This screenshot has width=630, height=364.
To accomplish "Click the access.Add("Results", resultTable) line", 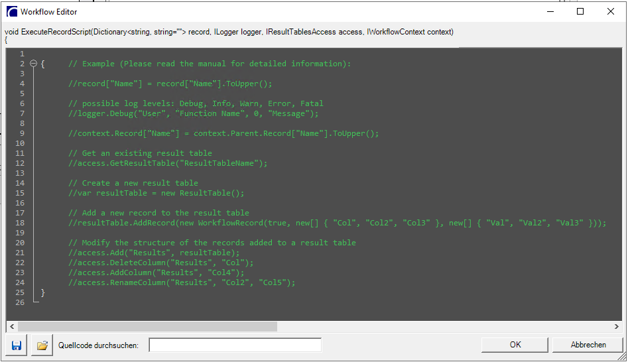I will click(x=154, y=253).
